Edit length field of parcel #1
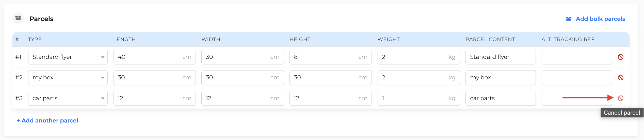Viewport: 644px width, 140px height. (154, 57)
